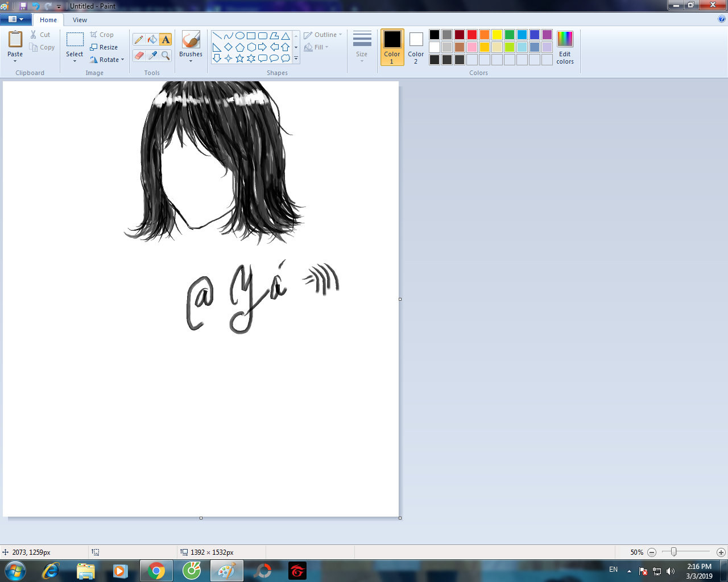Select the Pencil tool
This screenshot has width=728, height=582.
pos(139,39)
